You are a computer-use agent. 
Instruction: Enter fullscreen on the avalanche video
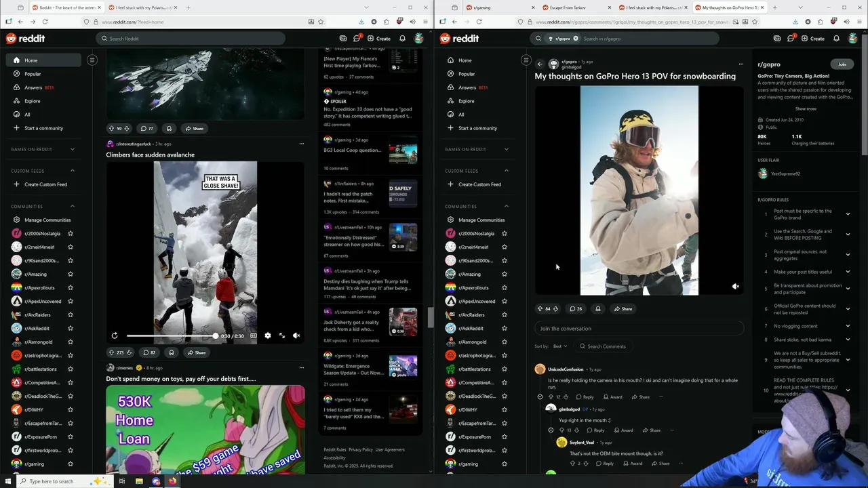click(x=282, y=335)
